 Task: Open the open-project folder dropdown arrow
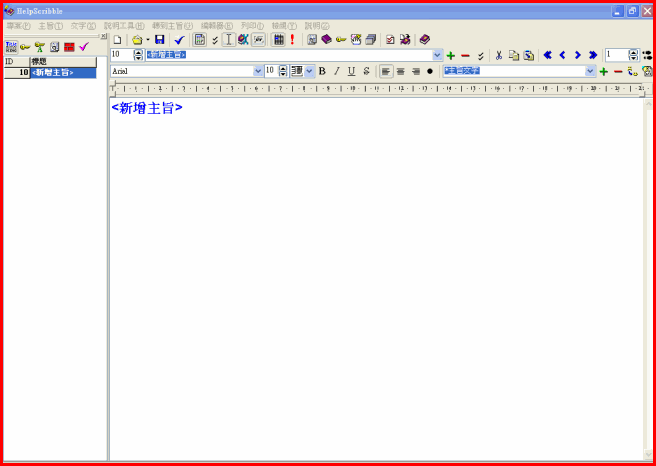click(147, 40)
